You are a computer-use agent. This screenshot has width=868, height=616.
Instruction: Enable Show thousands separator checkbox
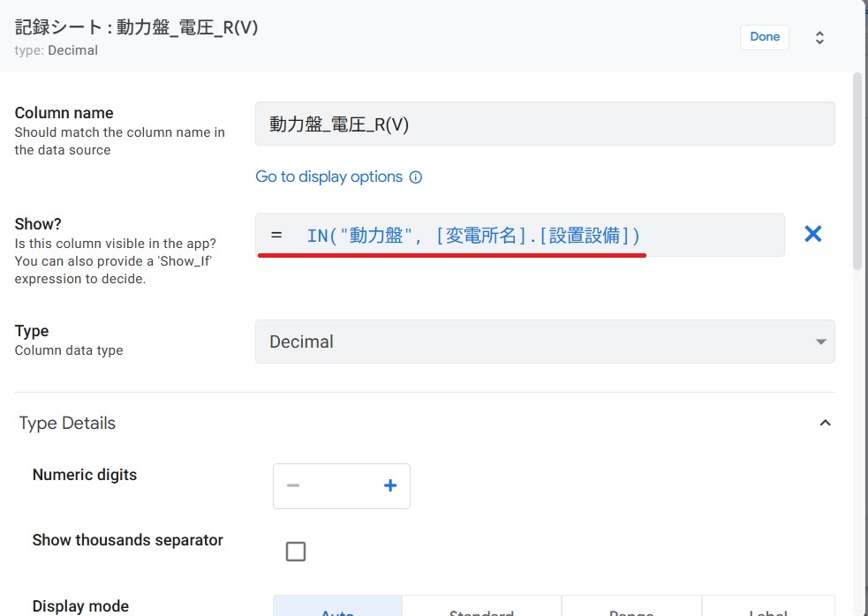296,552
